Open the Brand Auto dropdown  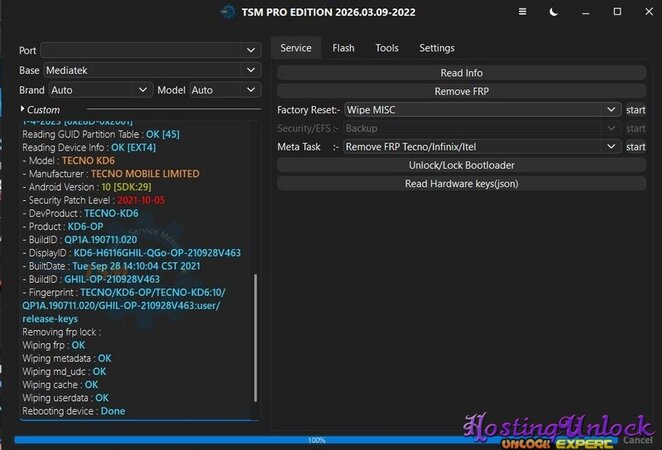pyautogui.click(x=100, y=90)
